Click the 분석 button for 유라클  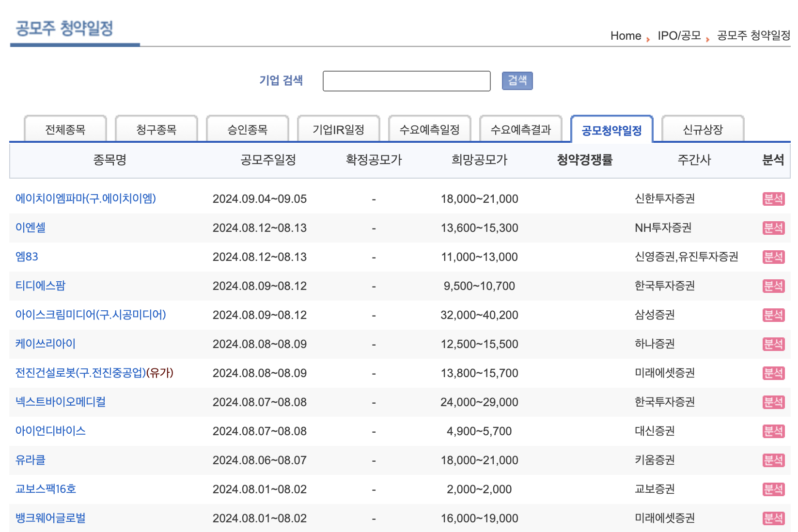[774, 460]
